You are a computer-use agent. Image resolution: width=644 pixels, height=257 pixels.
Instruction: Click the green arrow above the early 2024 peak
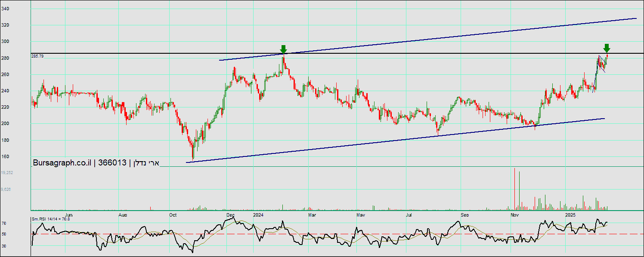pos(283,49)
